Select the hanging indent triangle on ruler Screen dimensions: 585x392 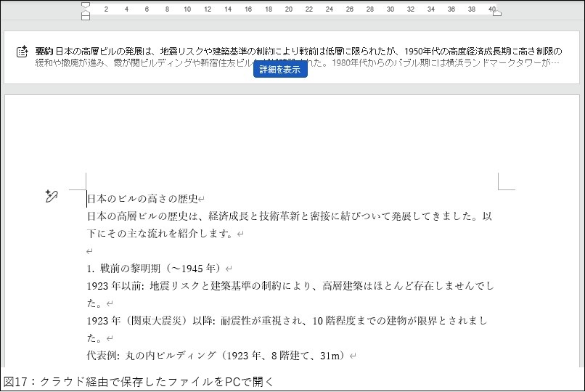(86, 11)
